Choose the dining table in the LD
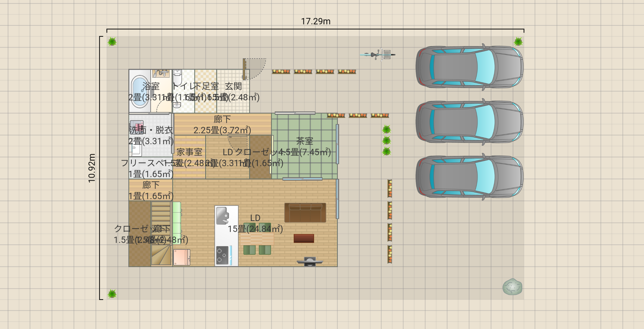Screen dimensions: 644x329 pos(257,239)
